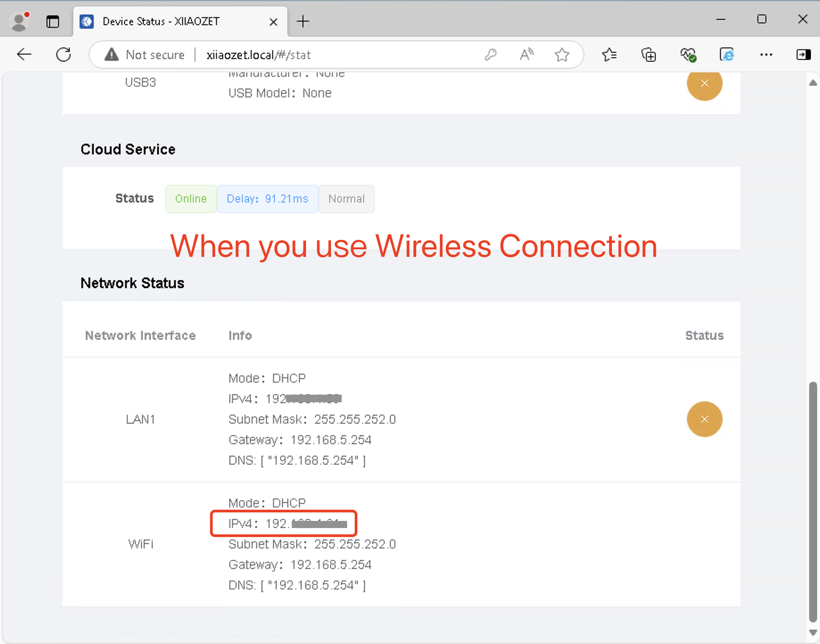Open the split screen icon

(803, 54)
